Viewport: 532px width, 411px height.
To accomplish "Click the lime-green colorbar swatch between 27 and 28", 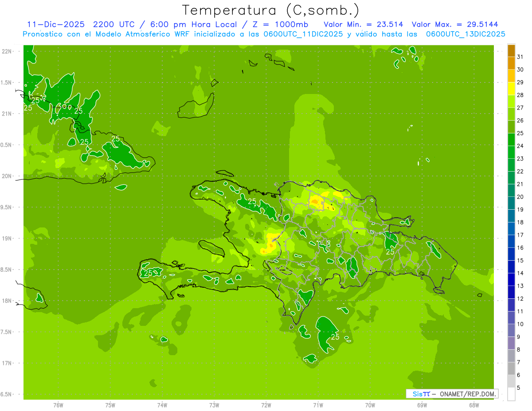I will coord(511,101).
